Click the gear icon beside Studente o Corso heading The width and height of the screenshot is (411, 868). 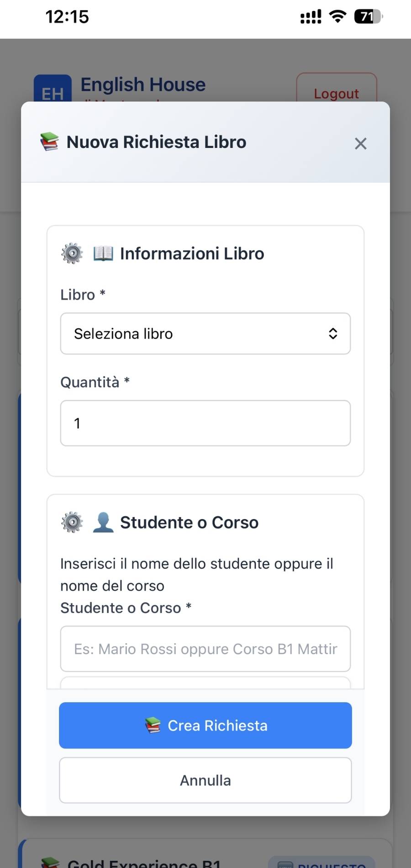pos(72,522)
